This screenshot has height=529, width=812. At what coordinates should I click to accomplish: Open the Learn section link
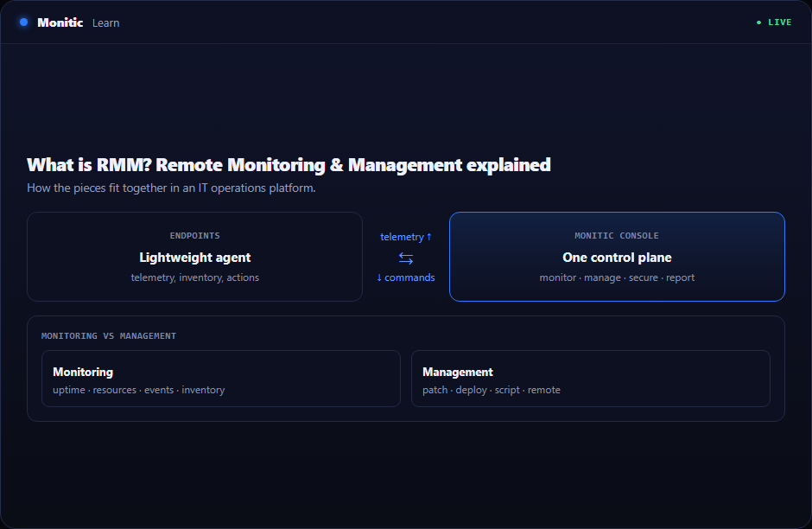[105, 23]
